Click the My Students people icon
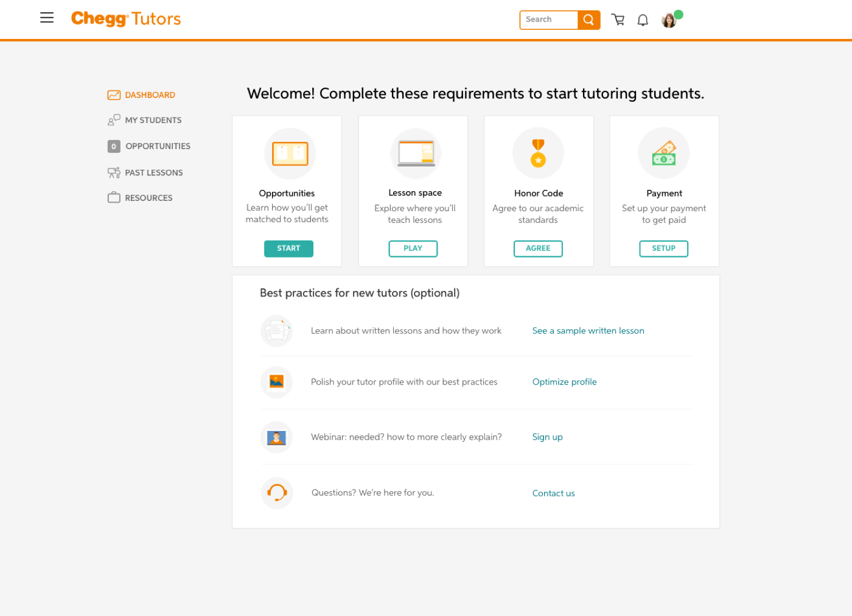The height and width of the screenshot is (616, 852). tap(114, 120)
